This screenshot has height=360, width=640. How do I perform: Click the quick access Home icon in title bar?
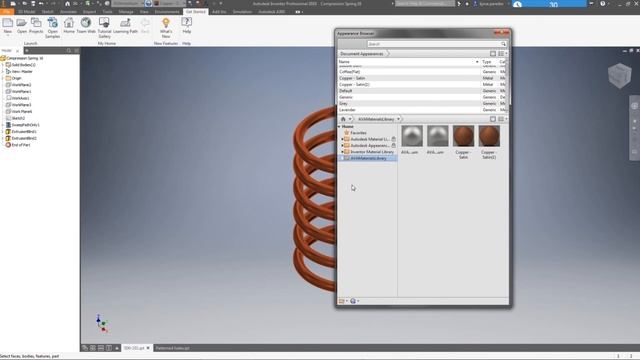click(67, 4)
